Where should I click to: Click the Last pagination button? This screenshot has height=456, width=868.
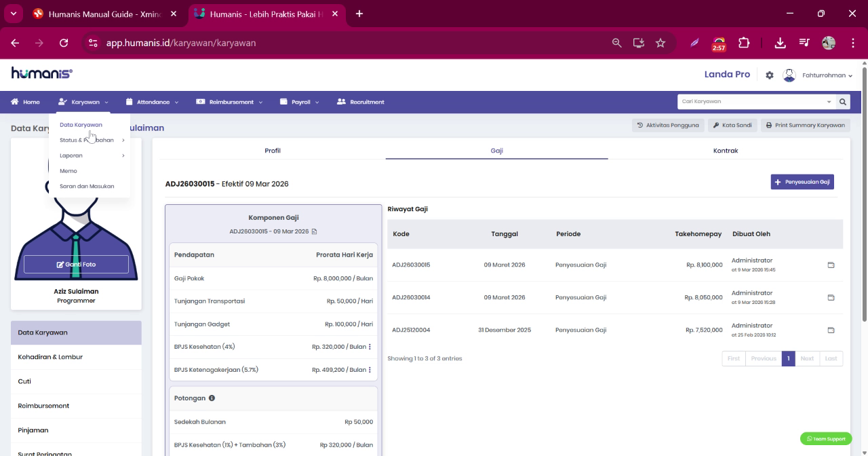click(x=831, y=358)
